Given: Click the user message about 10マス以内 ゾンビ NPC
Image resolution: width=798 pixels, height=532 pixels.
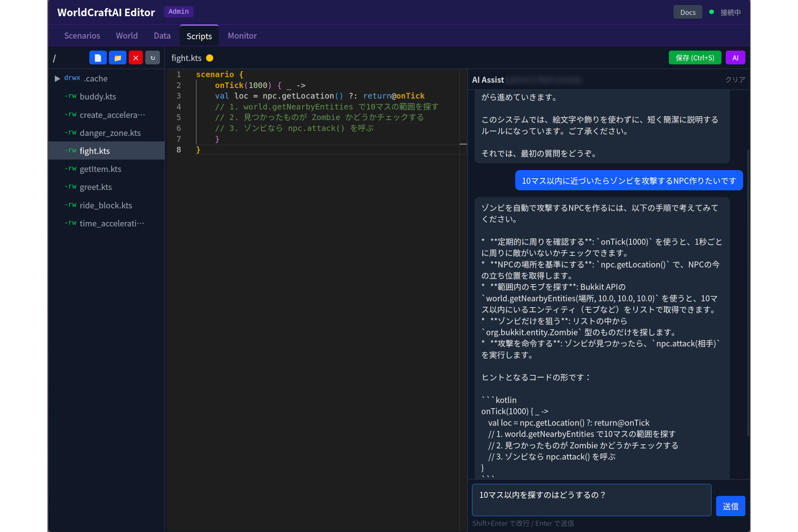Looking at the screenshot, I should 629,180.
